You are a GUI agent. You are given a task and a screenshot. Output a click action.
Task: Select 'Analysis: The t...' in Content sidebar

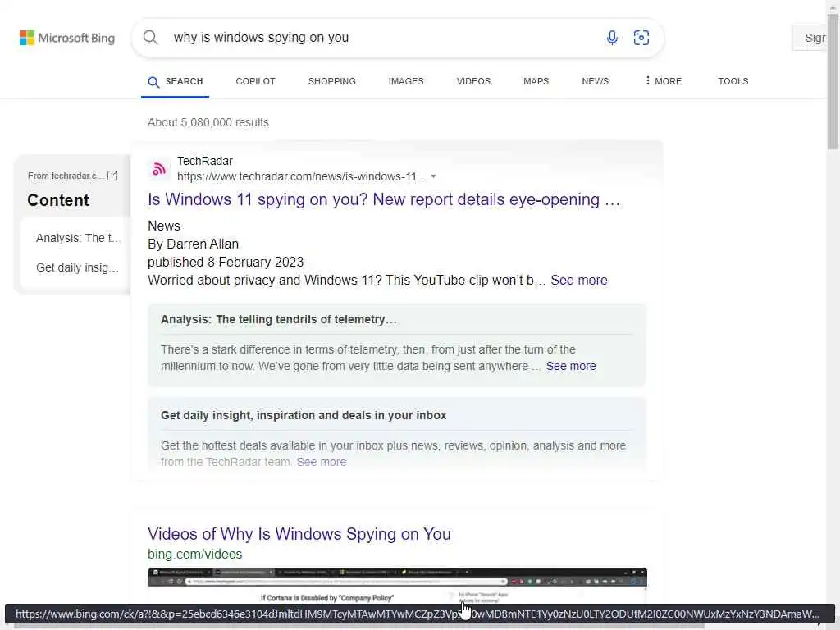78,238
